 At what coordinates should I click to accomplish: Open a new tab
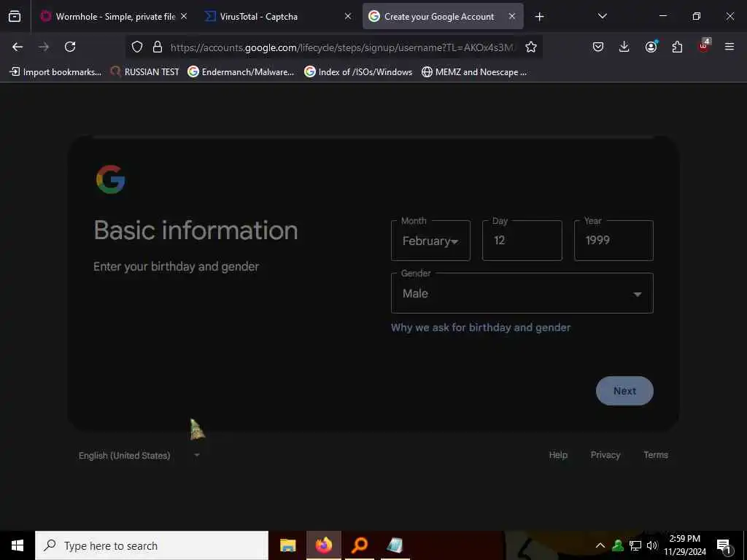(x=539, y=17)
